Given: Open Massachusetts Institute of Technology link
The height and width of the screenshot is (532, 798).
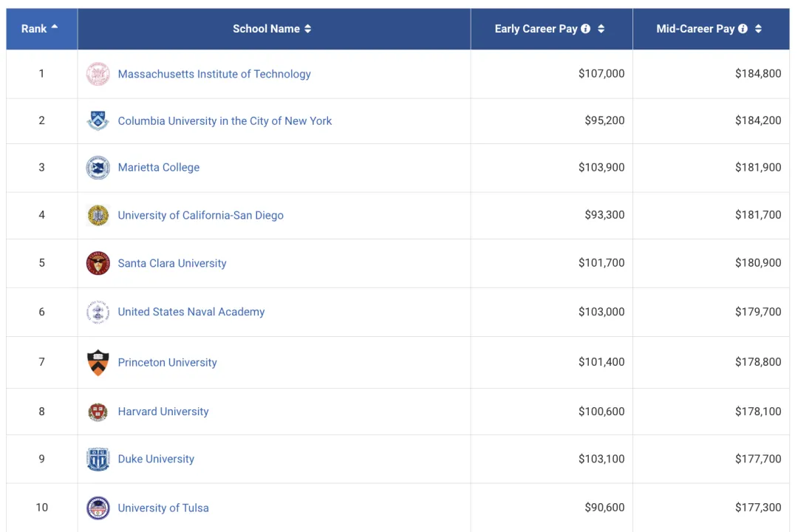Looking at the screenshot, I should tap(214, 74).
